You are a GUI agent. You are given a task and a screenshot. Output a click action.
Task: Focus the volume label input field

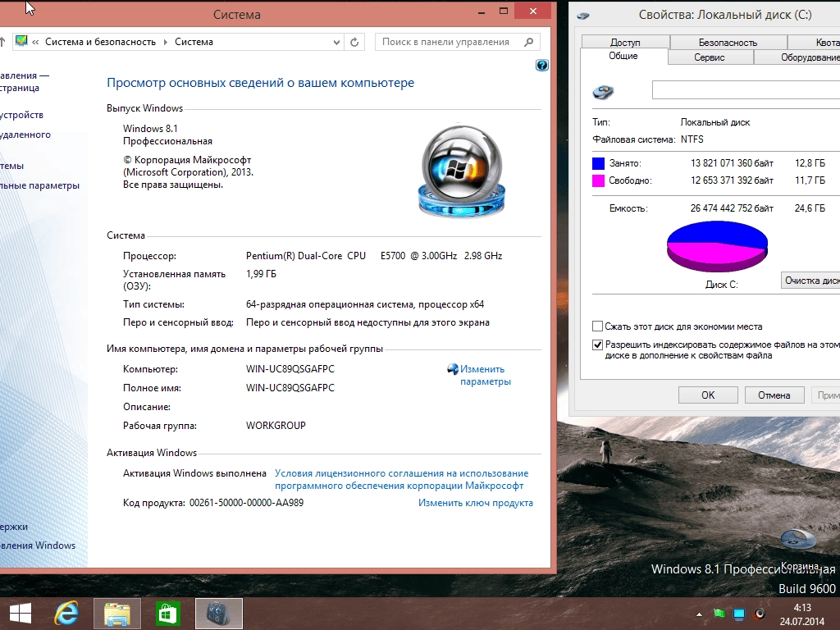(x=746, y=90)
